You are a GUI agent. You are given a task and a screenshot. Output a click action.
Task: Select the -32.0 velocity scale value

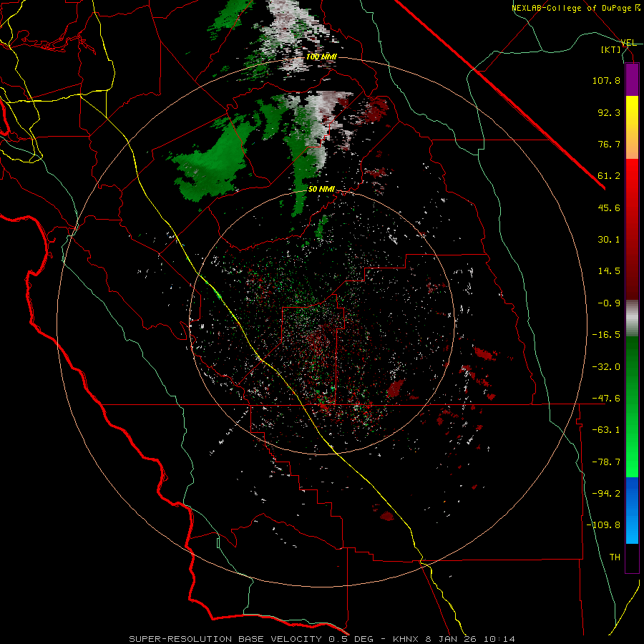(606, 367)
